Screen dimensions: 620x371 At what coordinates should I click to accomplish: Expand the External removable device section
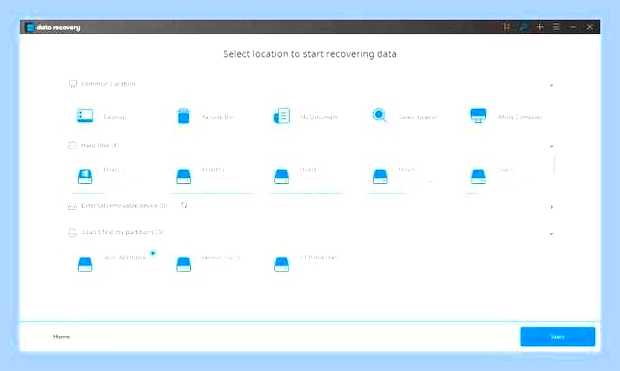coord(551,206)
